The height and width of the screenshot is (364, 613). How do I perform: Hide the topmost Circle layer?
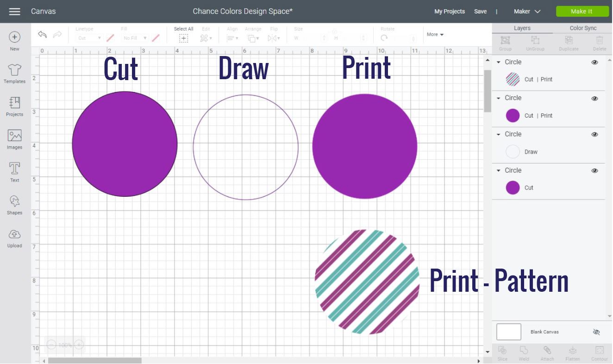pyautogui.click(x=594, y=62)
